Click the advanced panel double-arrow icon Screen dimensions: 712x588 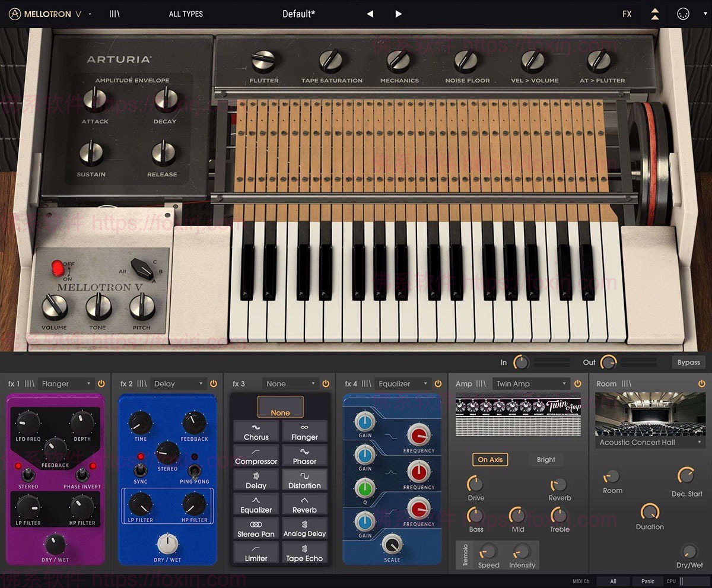click(x=654, y=13)
